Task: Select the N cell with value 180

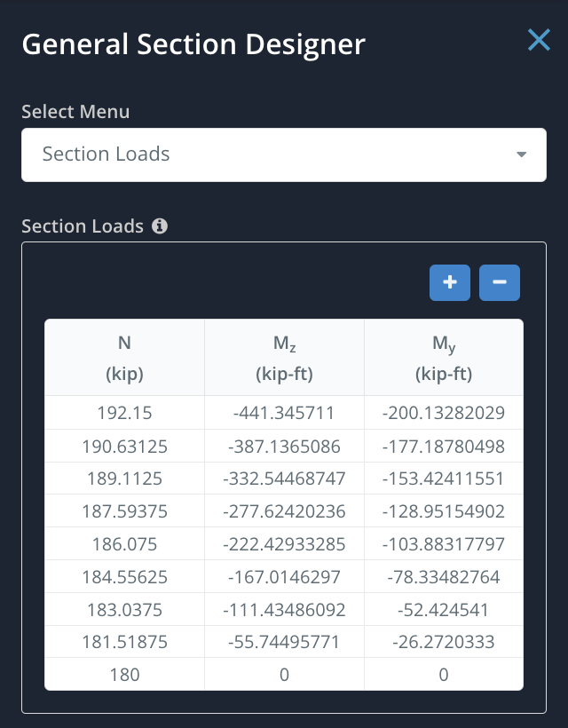Action: (x=124, y=675)
